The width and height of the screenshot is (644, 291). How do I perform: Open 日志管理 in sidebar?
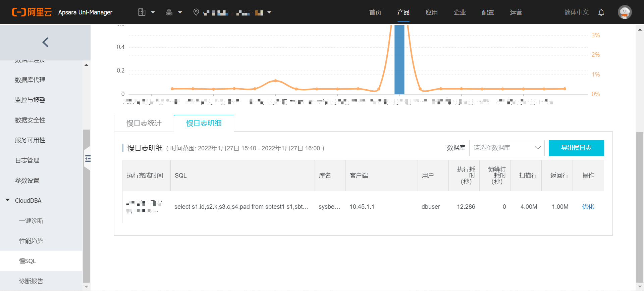pos(27,160)
